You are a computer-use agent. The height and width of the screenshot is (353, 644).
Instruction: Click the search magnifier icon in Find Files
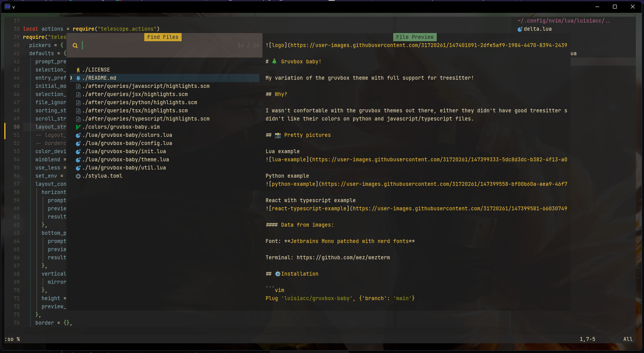coord(75,45)
